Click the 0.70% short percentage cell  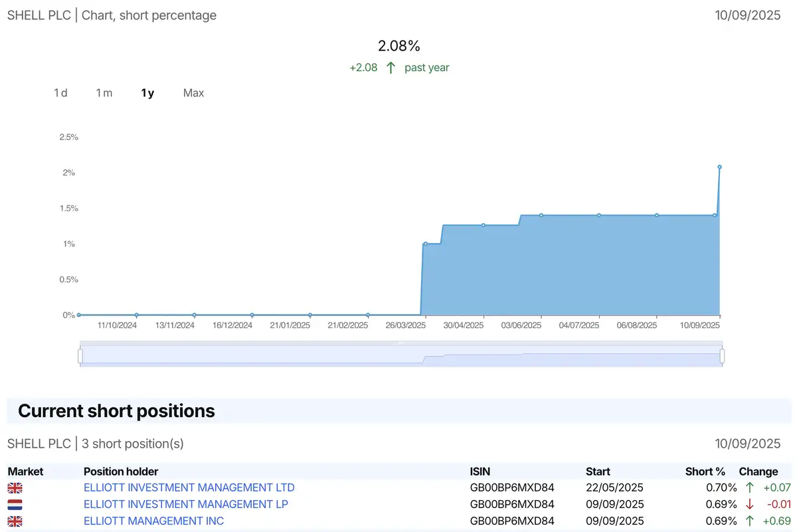click(721, 488)
